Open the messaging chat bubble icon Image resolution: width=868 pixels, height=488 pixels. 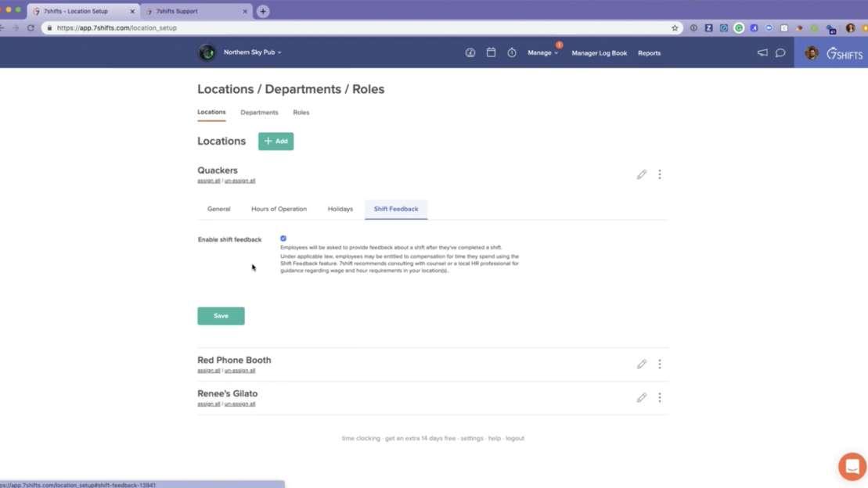780,53
